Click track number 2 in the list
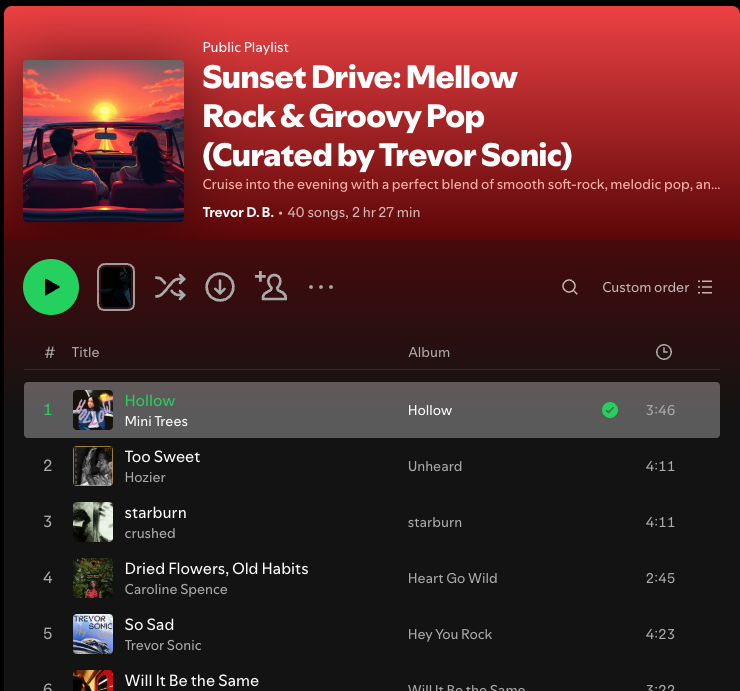Viewport: 740px width, 691px height. (x=48, y=466)
